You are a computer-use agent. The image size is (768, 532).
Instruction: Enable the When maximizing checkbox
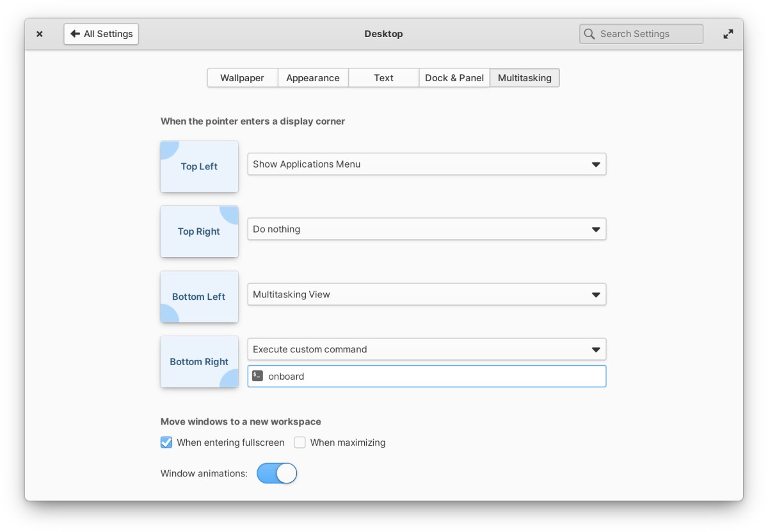click(x=300, y=442)
